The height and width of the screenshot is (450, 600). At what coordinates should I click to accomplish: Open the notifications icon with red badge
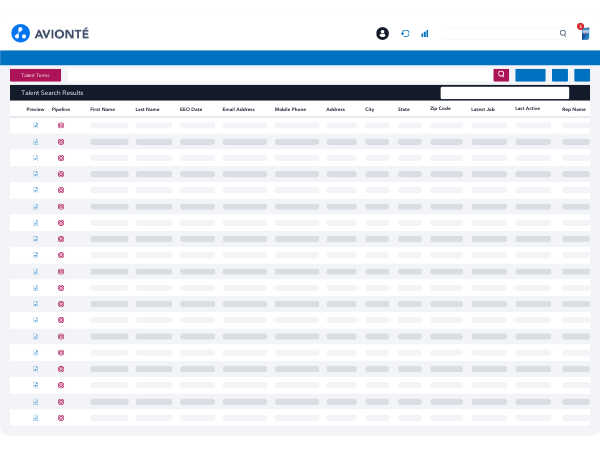tap(584, 33)
